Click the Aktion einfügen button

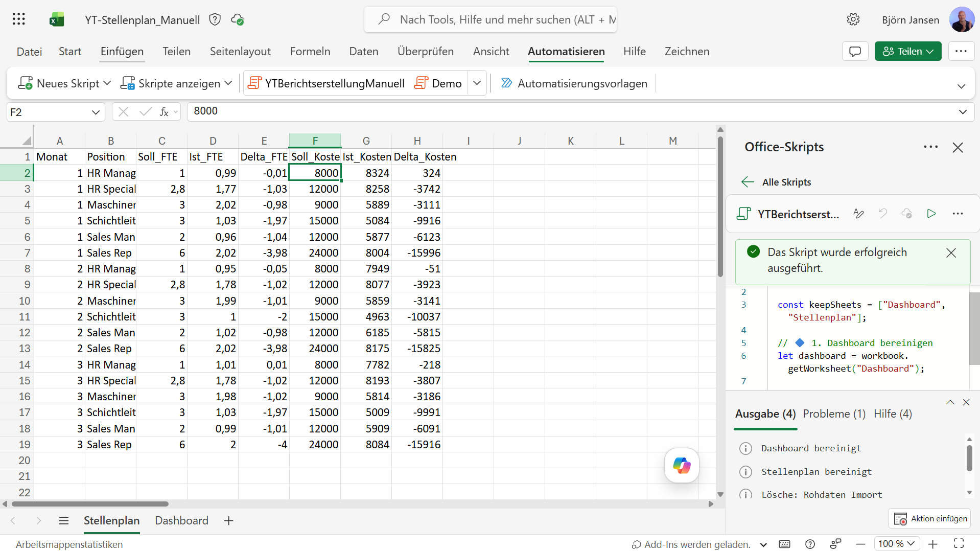(x=930, y=519)
